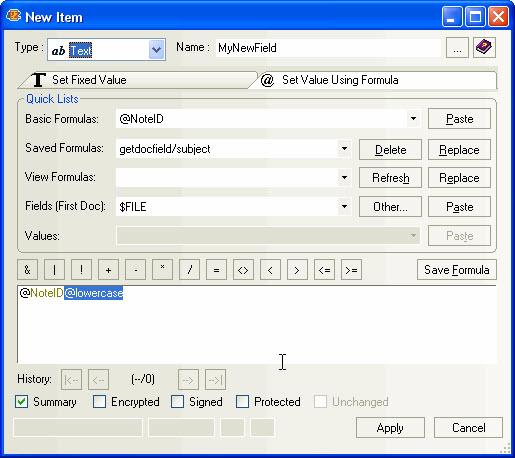The width and height of the screenshot is (515, 458).
Task: Click the purple help book icon
Action: click(484, 48)
